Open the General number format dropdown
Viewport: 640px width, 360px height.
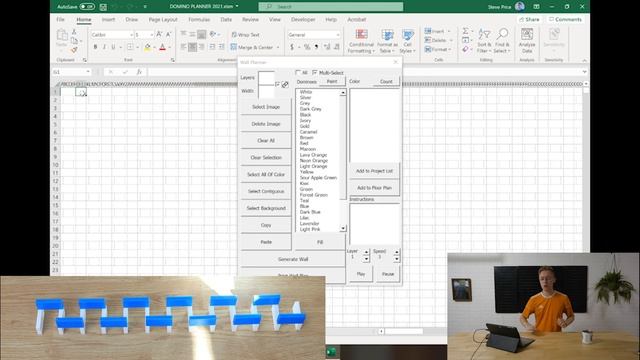pos(338,35)
